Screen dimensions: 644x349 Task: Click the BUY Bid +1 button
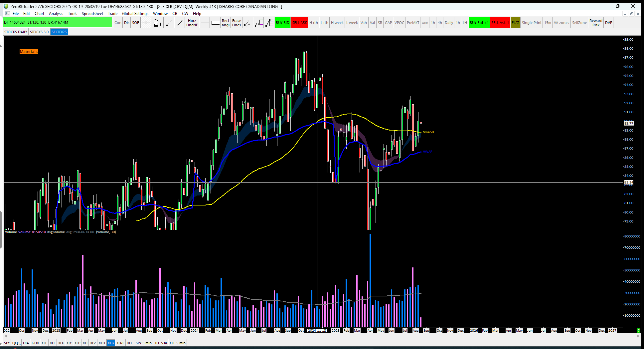tap(479, 23)
